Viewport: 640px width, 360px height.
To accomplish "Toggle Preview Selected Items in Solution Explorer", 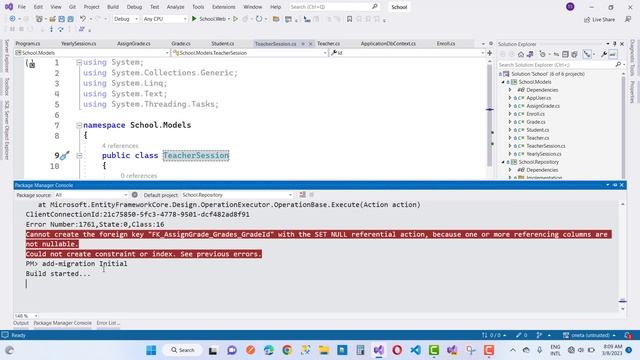I will coord(613,54).
